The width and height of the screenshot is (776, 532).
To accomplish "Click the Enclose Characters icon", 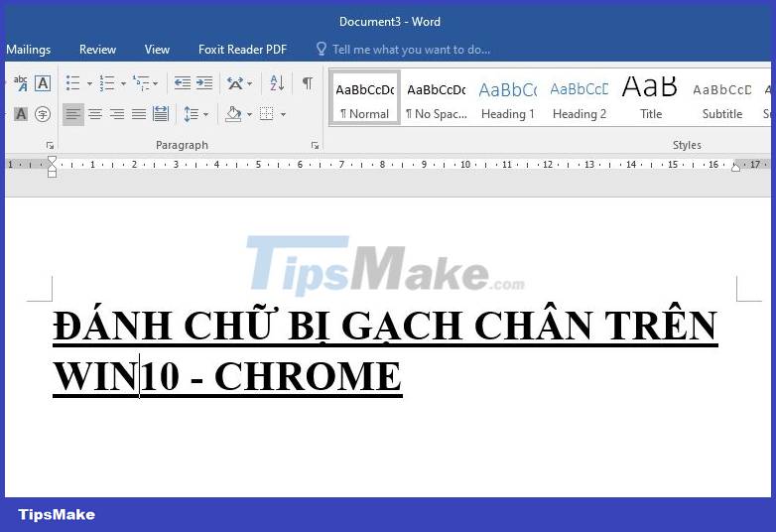I will (43, 114).
